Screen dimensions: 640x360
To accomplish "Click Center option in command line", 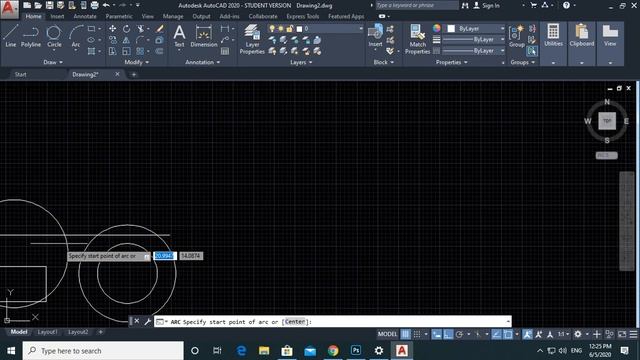I will click(x=295, y=322).
